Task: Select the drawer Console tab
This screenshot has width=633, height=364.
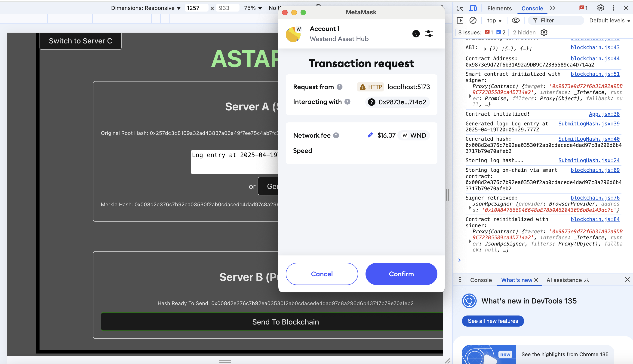Action: point(481,280)
